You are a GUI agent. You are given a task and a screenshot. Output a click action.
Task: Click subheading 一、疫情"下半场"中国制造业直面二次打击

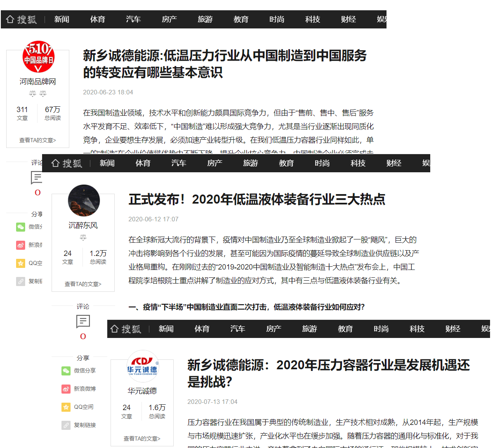click(x=247, y=307)
